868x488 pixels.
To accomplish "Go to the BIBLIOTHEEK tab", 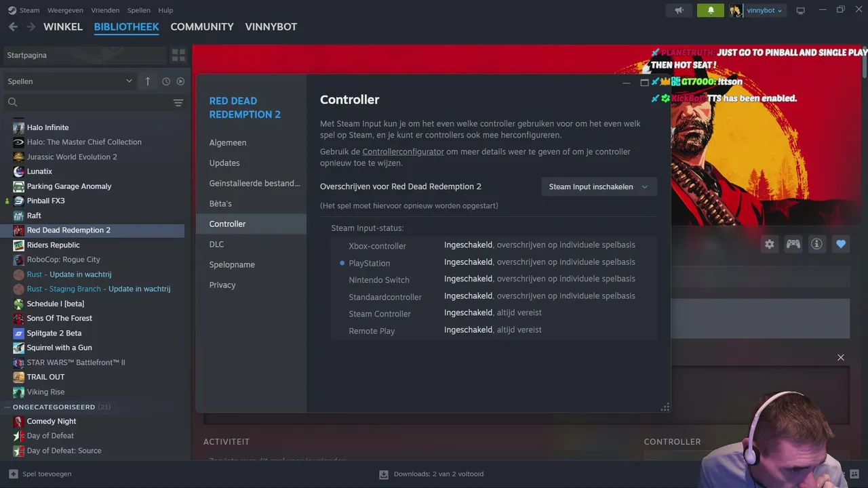I will click(x=127, y=27).
